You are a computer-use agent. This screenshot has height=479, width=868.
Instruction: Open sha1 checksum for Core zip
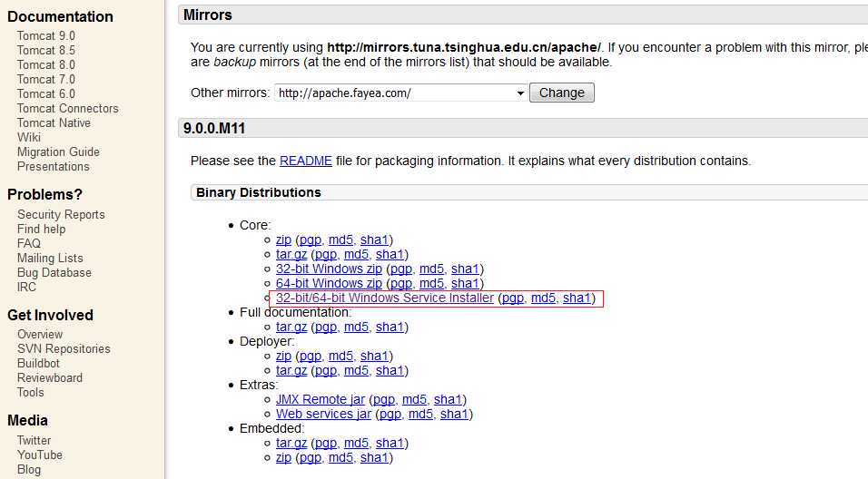click(374, 240)
